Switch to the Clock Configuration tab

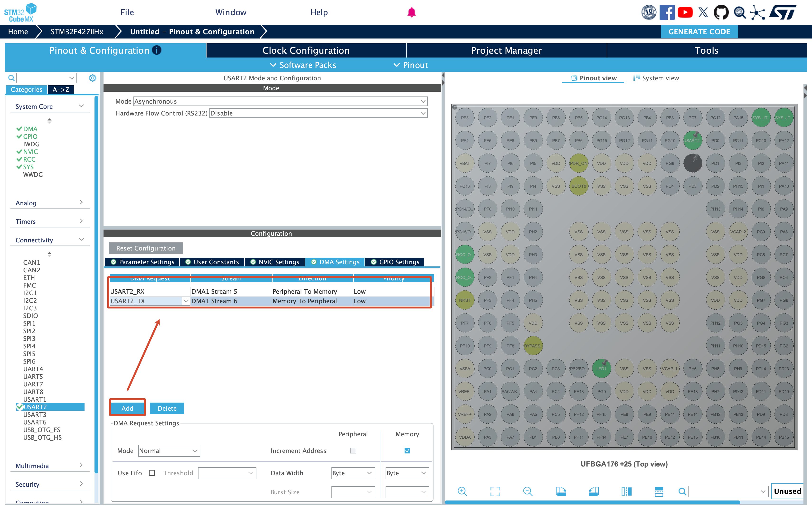(306, 50)
